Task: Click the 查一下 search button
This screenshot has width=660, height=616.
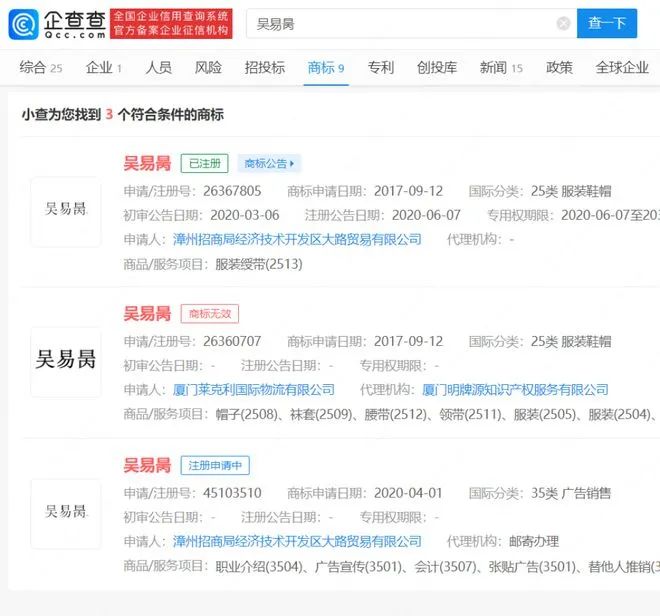Action: click(x=607, y=24)
